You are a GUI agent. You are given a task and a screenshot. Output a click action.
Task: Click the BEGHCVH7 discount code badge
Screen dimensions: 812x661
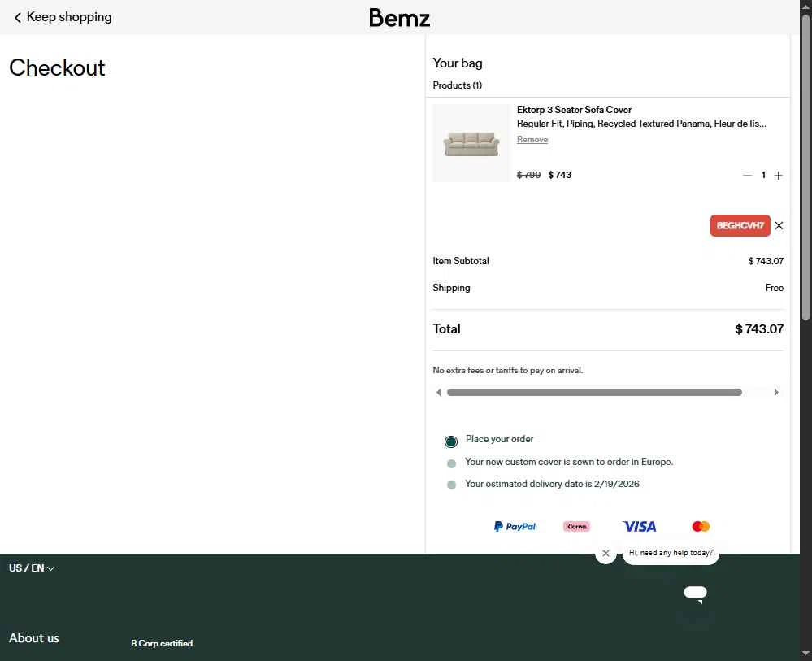[x=740, y=225]
